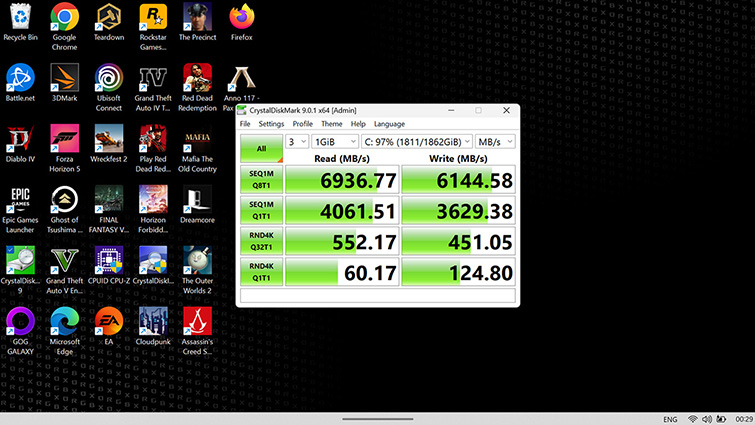Click the system tray volume icon

[708, 419]
